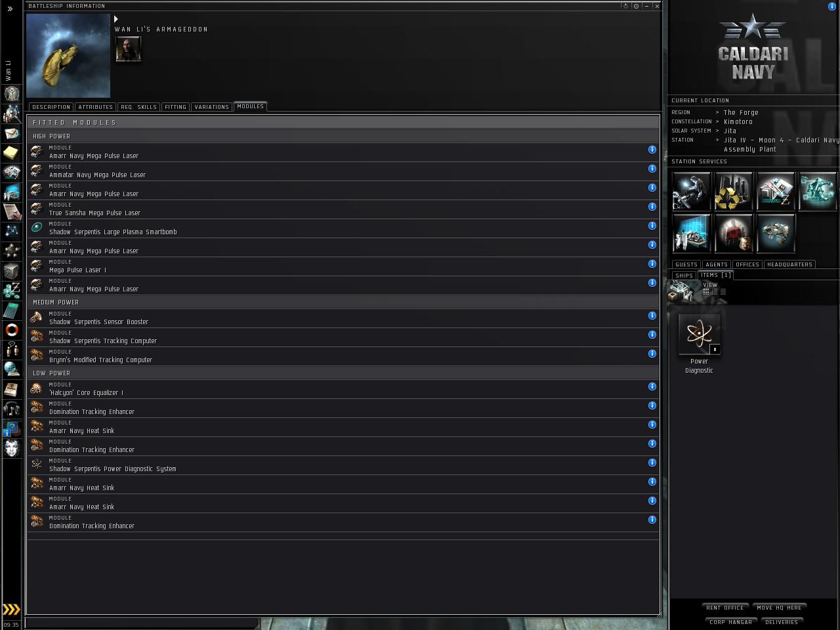Show info for Shadow Serpentis Power Diagnostic System
The width and height of the screenshot is (840, 630).
point(652,463)
